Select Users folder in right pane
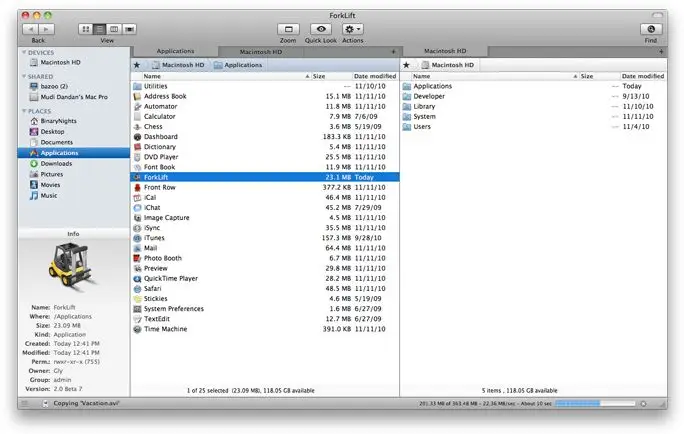 pyautogui.click(x=533, y=126)
